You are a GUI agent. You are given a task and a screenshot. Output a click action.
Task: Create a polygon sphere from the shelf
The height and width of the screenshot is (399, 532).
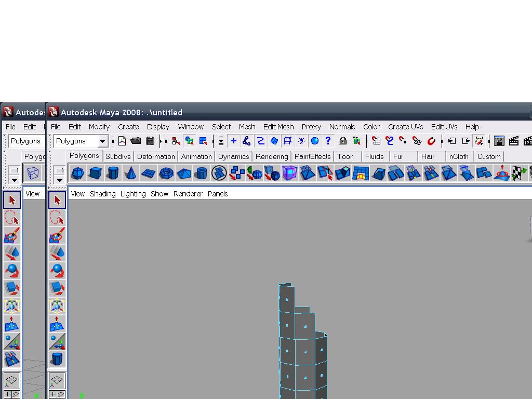coord(78,173)
